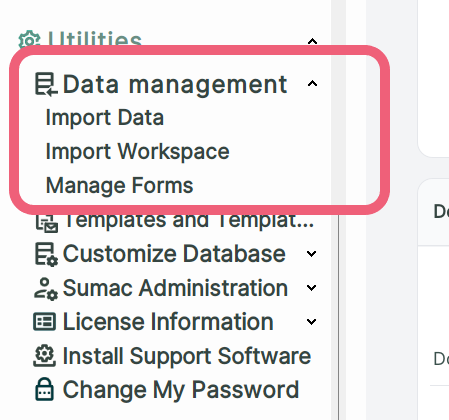Click the Templates mail icon
The height and width of the screenshot is (420, 449).
coord(47,223)
